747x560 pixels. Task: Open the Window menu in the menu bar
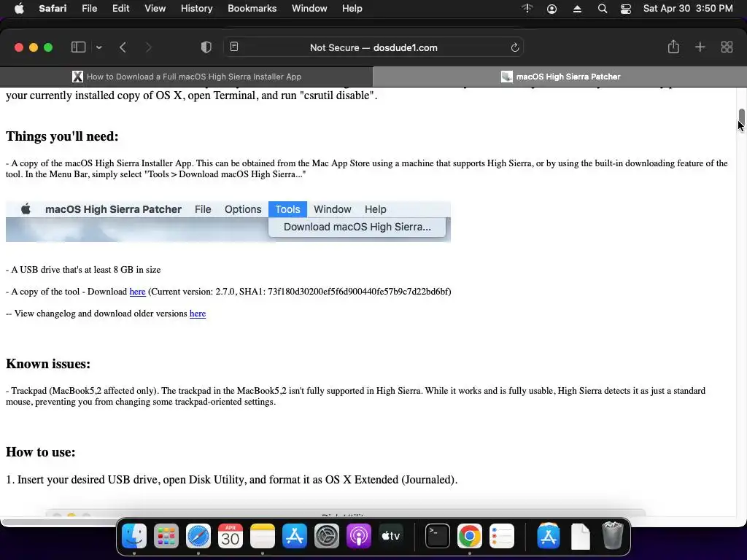click(309, 9)
